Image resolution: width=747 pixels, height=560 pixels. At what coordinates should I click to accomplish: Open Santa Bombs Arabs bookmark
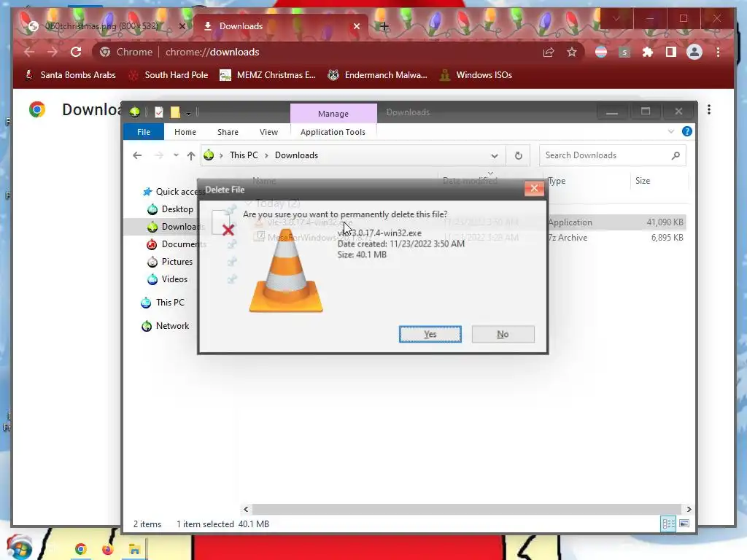tap(70, 75)
